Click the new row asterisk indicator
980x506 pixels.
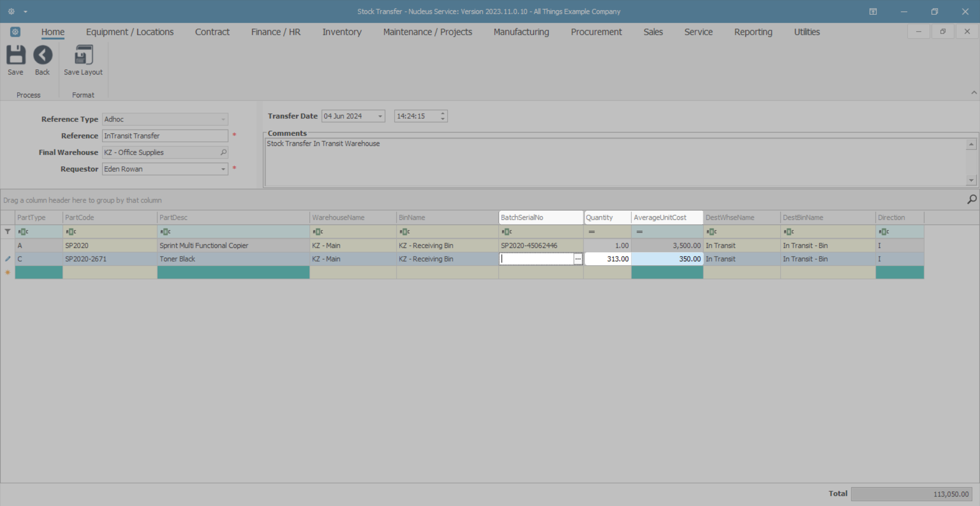tap(8, 272)
